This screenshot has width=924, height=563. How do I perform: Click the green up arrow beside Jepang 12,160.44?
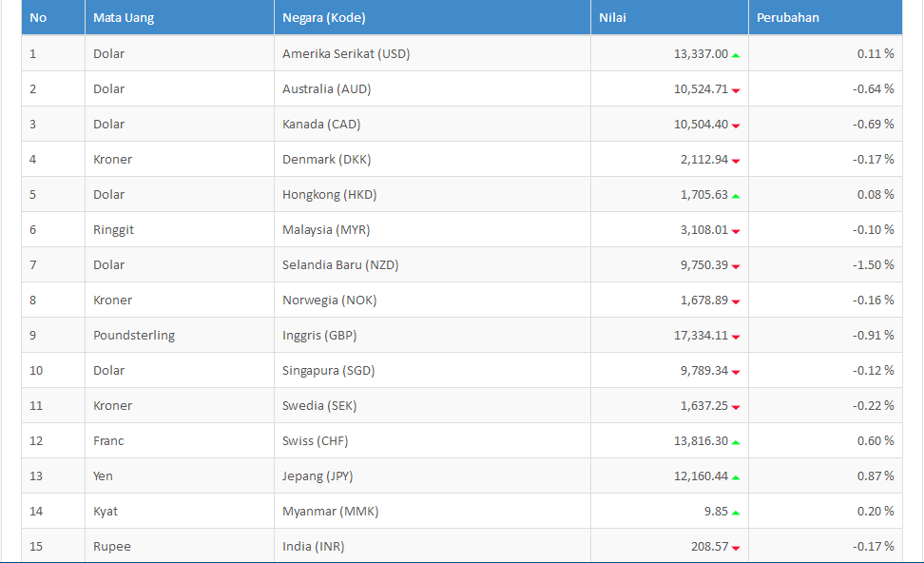pos(736,477)
